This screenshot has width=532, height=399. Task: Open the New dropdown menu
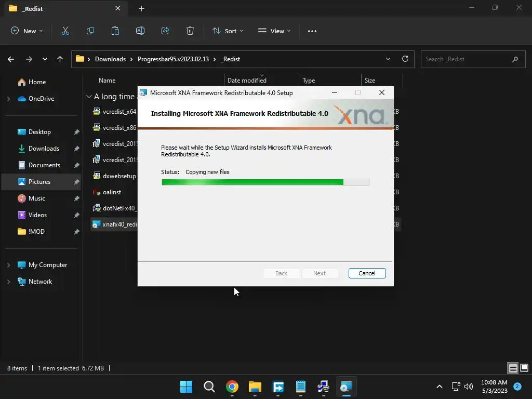(27, 31)
